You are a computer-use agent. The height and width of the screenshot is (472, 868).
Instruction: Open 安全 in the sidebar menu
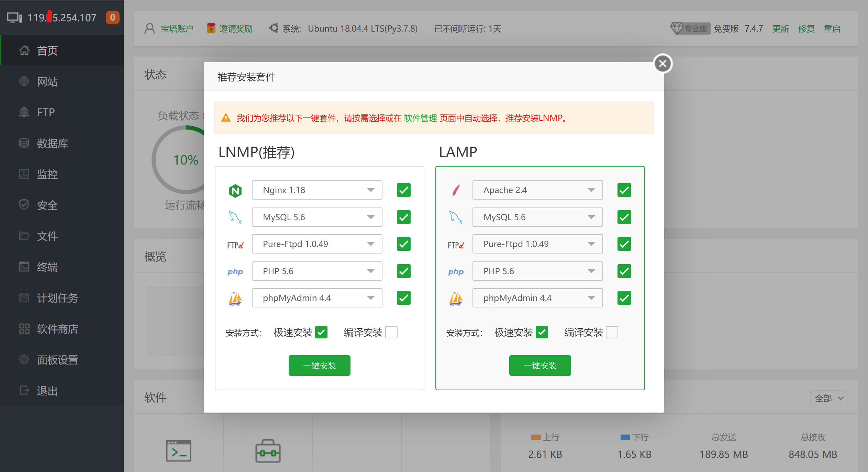point(62,205)
